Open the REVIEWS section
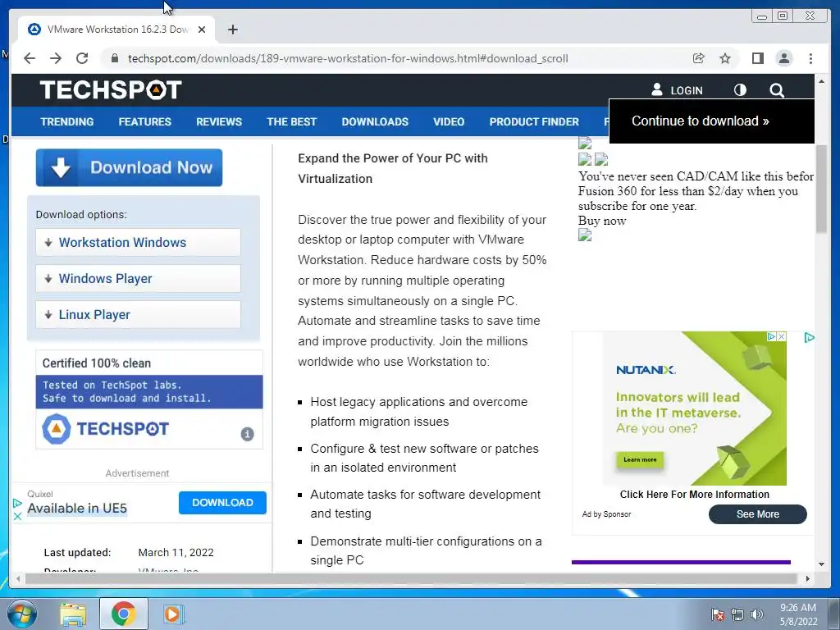Viewport: 840px width, 630px height. coord(218,121)
